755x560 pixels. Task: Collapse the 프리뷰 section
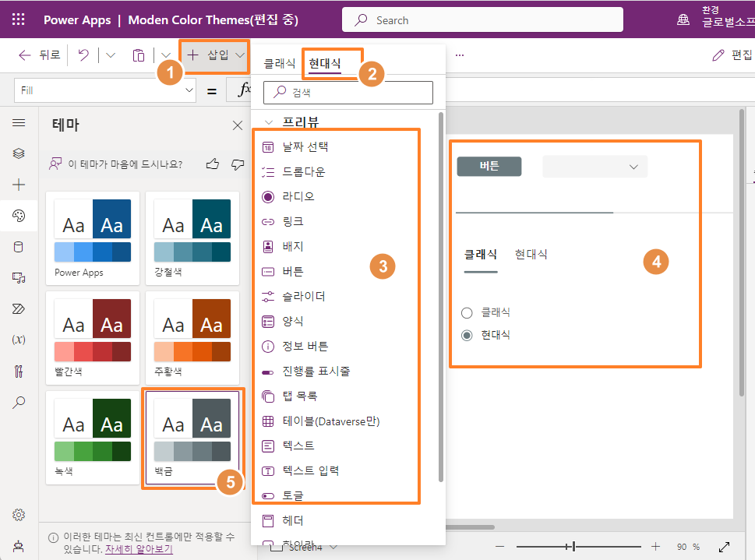269,122
